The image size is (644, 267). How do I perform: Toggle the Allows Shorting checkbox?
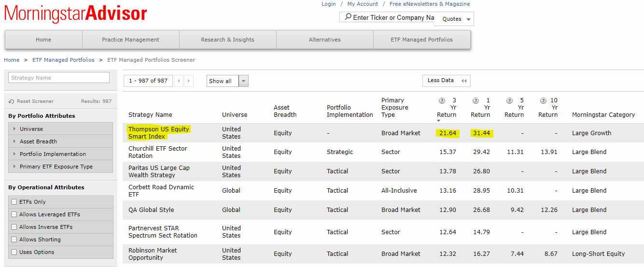pos(14,239)
